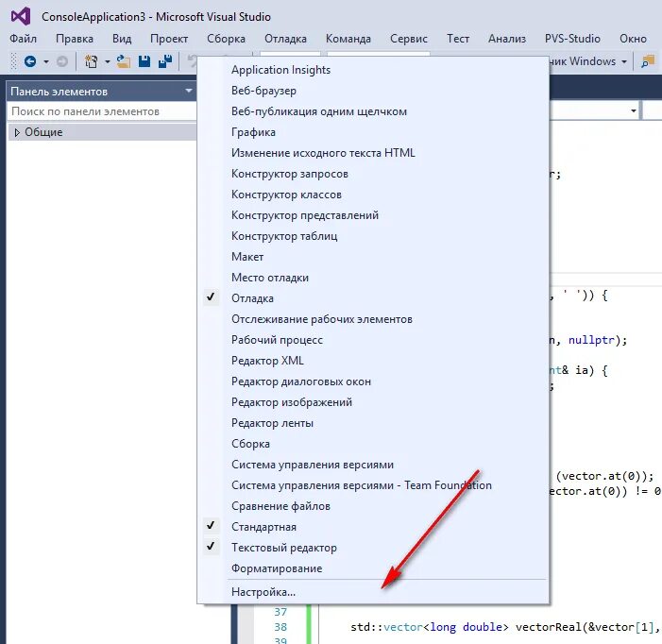Screen dimensions: 662x644
Task: Enable the Редактор XML toolbar
Action: click(x=374, y=361)
